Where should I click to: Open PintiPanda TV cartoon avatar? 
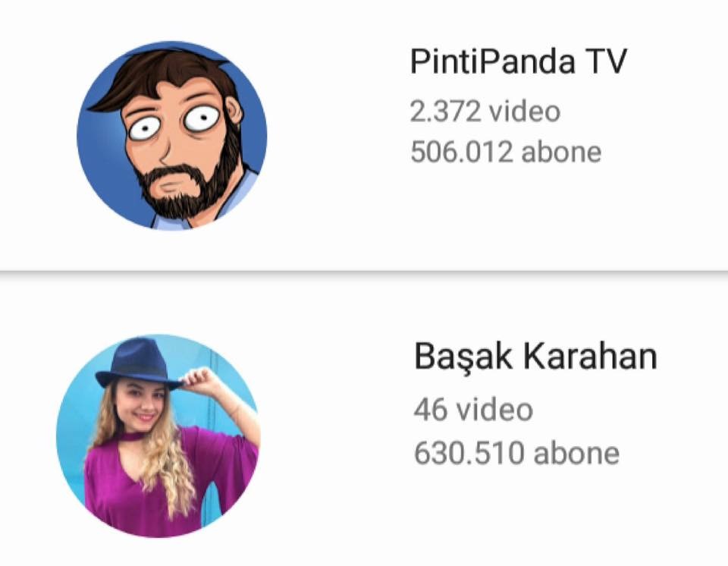172,135
